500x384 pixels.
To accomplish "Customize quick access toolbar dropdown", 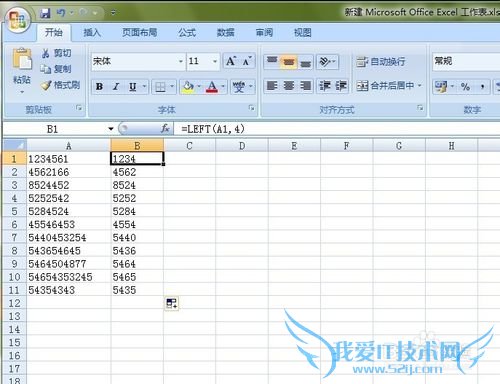I will click(113, 13).
